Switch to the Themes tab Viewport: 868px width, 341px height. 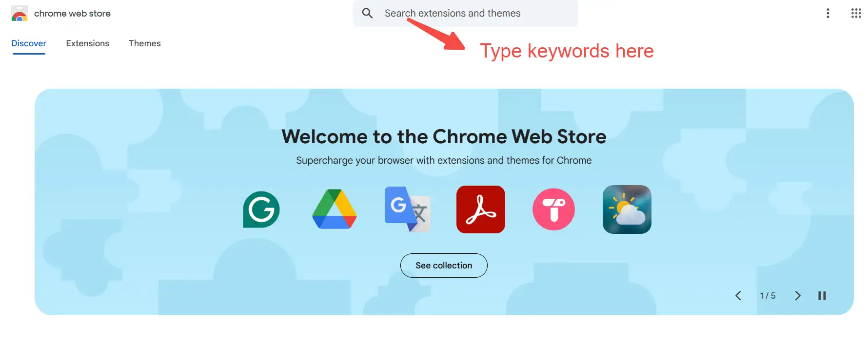145,43
